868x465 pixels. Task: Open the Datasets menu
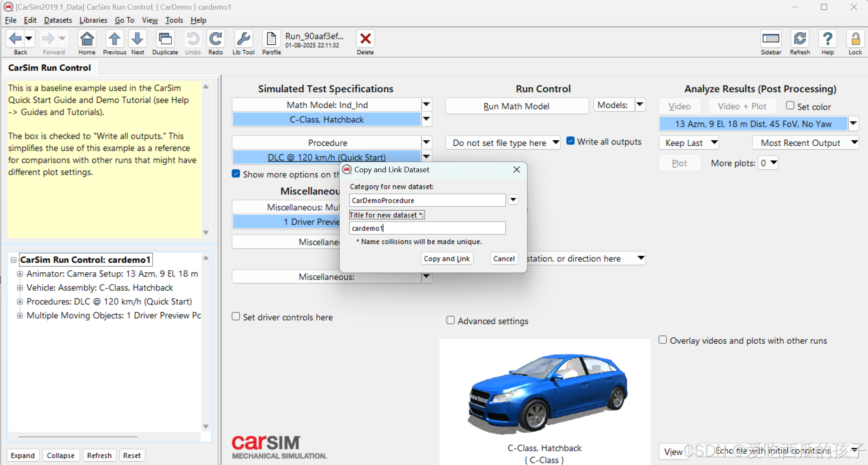(x=58, y=20)
